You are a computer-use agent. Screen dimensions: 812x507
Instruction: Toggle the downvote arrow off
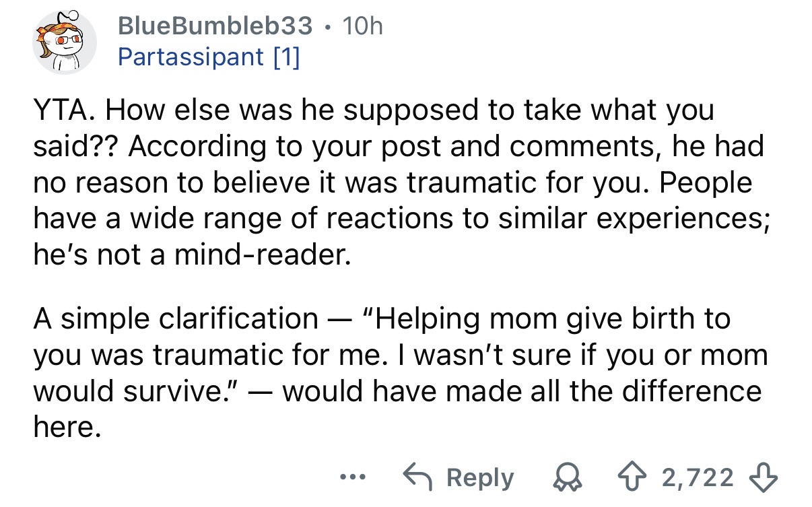pyautogui.click(x=762, y=477)
